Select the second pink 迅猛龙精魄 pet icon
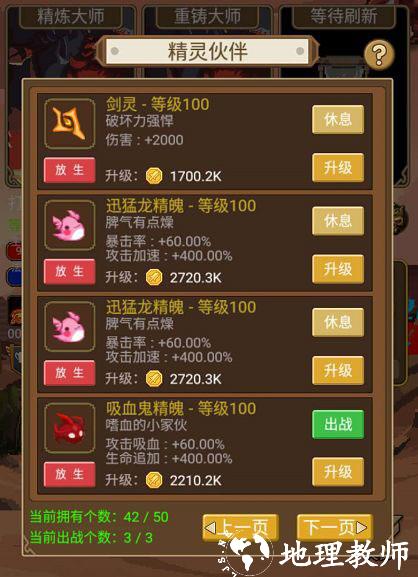The height and width of the screenshot is (577, 418). (70, 327)
